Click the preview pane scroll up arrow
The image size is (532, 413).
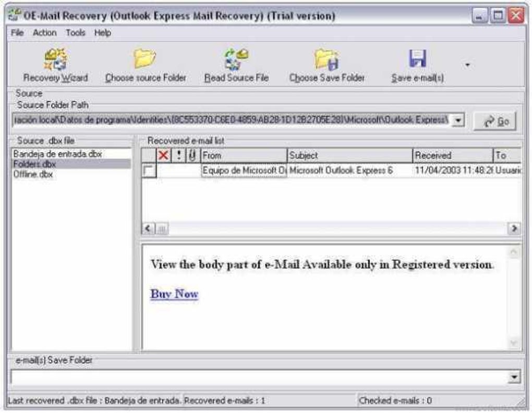514,252
